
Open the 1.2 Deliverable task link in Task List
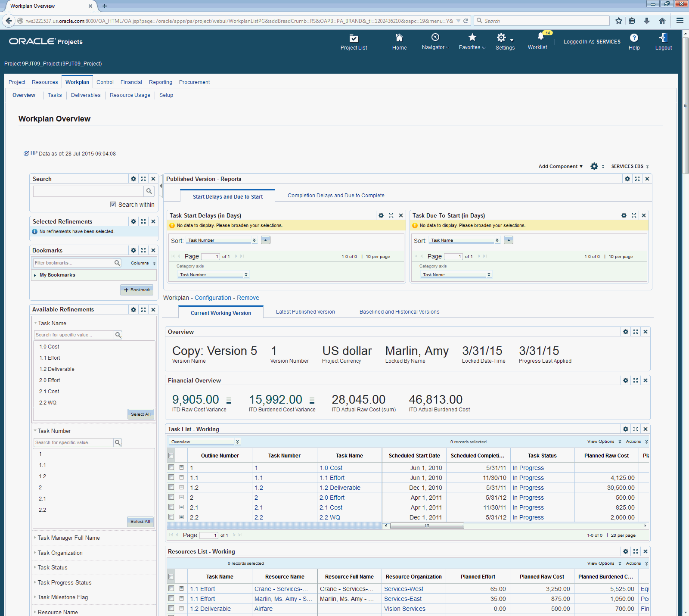(x=340, y=488)
